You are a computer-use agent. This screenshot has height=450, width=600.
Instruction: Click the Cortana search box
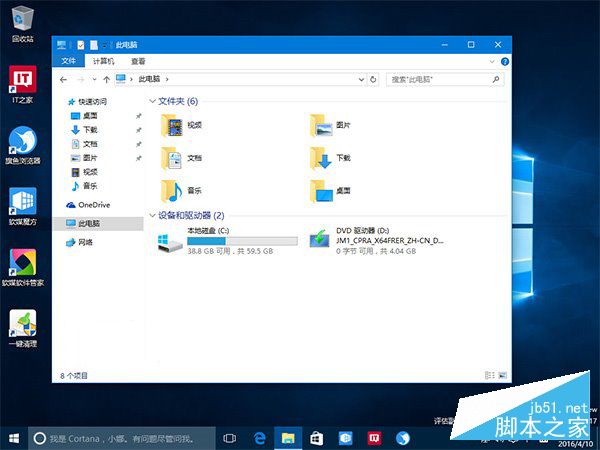point(122,438)
